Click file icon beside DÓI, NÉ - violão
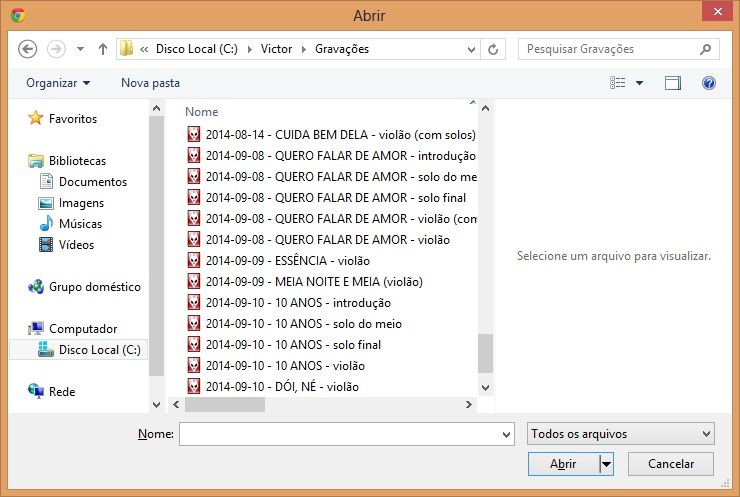740x497 pixels. coord(194,387)
